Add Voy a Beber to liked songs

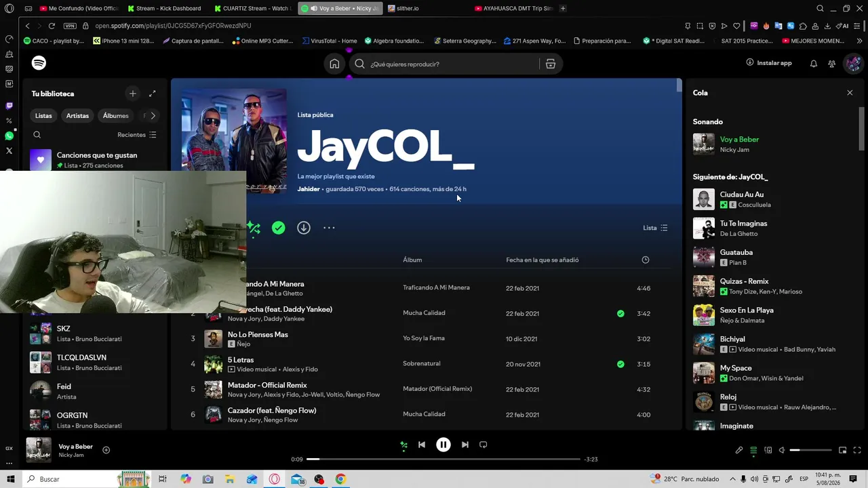tap(106, 450)
